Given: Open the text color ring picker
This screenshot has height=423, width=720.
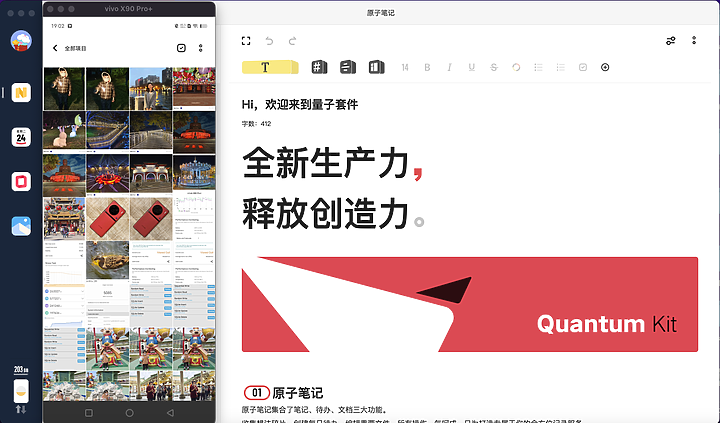Looking at the screenshot, I should (x=516, y=68).
